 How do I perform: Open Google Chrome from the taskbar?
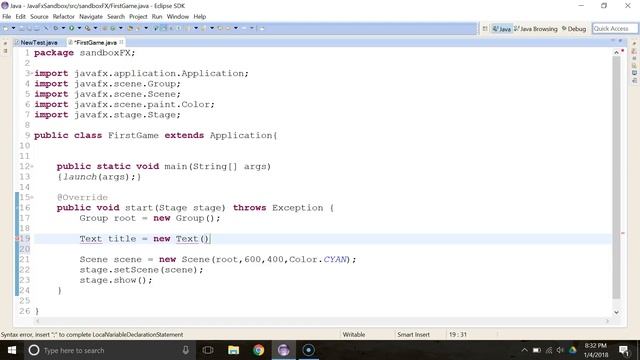click(258, 350)
